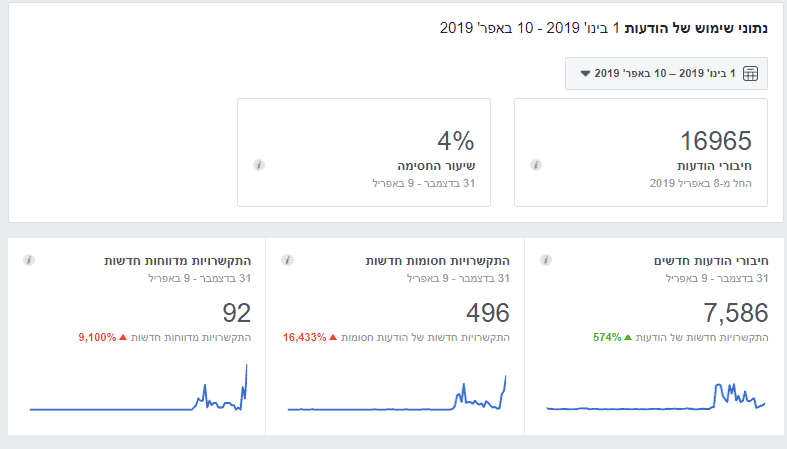Click the חיבורי הודעות חדשים line chart

656,396
